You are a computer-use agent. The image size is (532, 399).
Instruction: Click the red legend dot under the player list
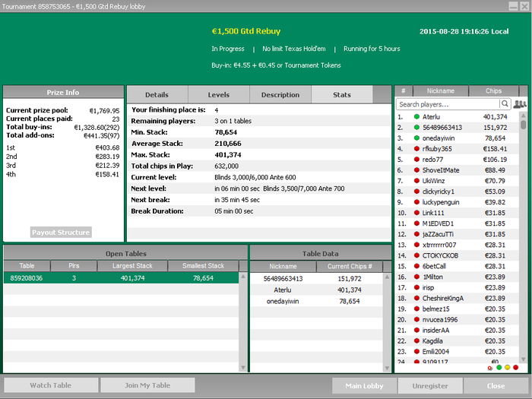(516, 367)
